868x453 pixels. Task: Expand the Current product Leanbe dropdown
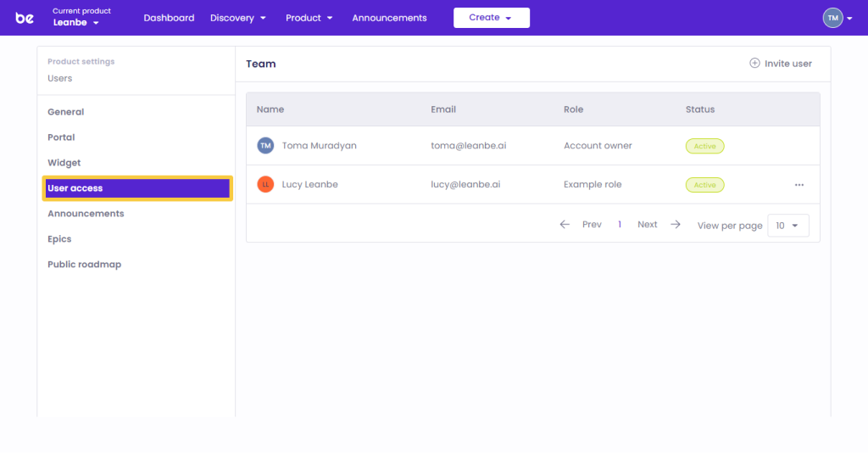(x=76, y=23)
